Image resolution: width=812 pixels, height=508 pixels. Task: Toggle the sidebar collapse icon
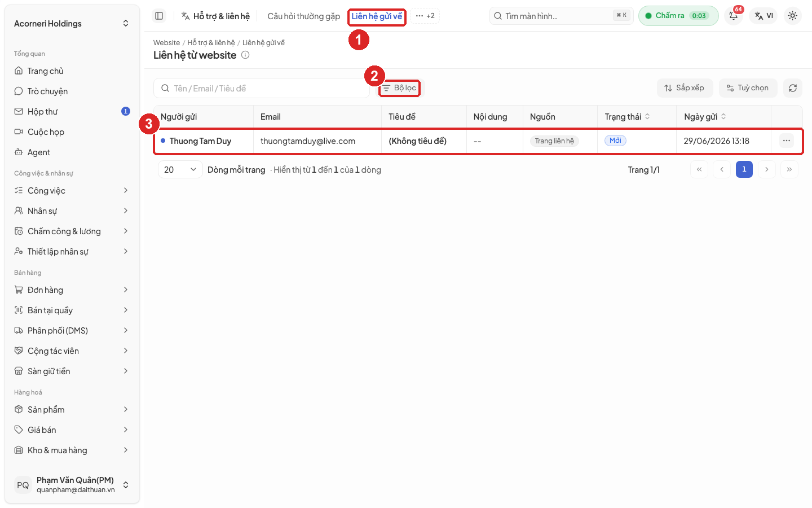click(159, 16)
